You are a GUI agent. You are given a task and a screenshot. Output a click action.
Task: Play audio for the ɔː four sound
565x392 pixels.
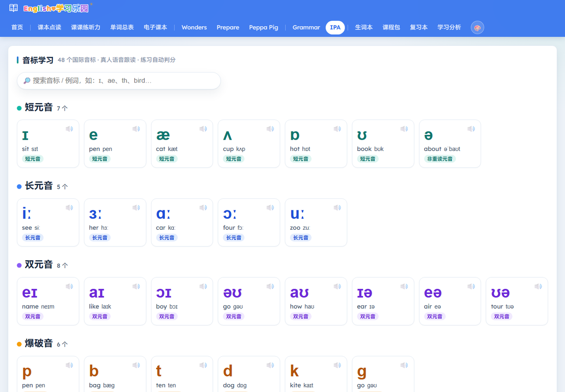270,208
